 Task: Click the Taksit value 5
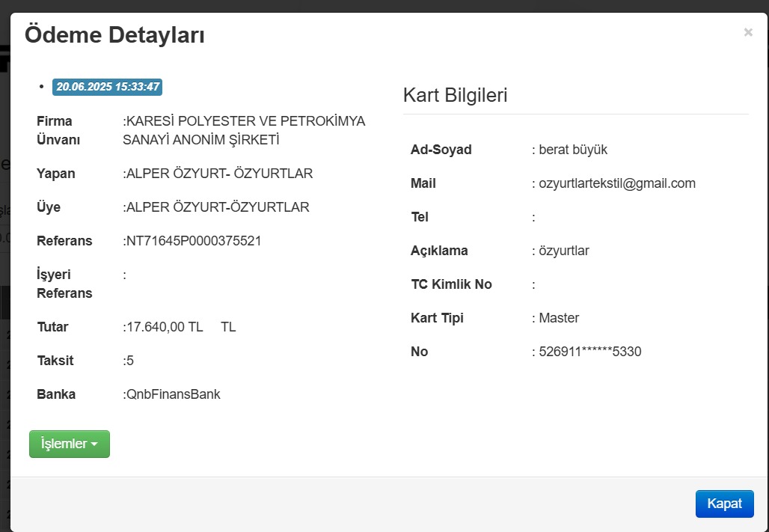click(130, 361)
